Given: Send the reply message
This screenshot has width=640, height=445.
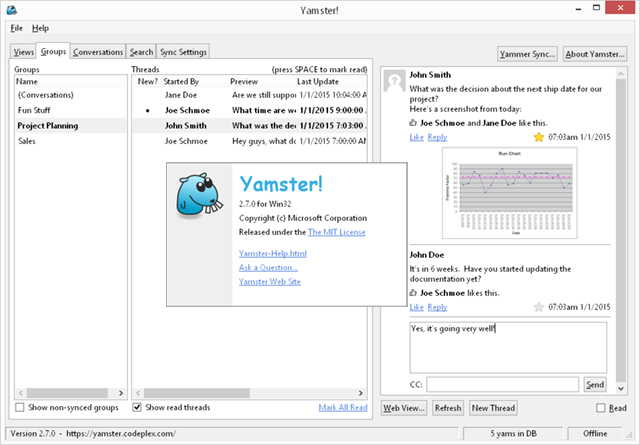Looking at the screenshot, I should [x=595, y=385].
